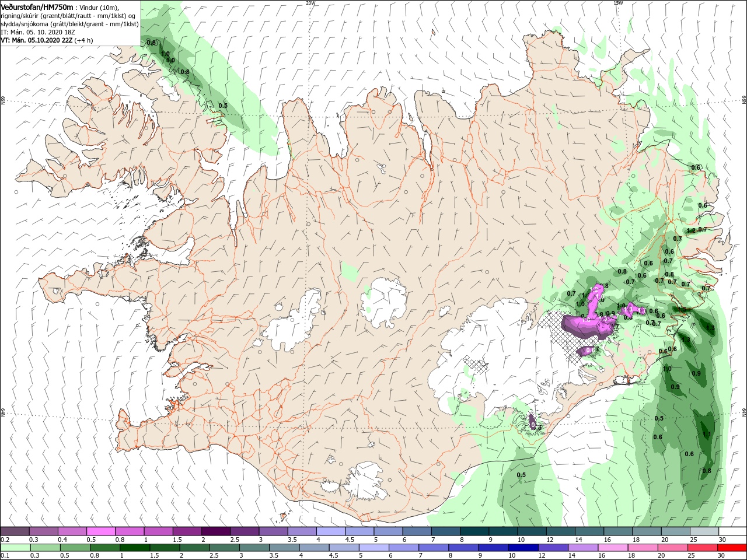Screen dimensions: 747x560
Task: Select the lavender 4–4.5 swatch in the upper scale
Action: click(331, 531)
